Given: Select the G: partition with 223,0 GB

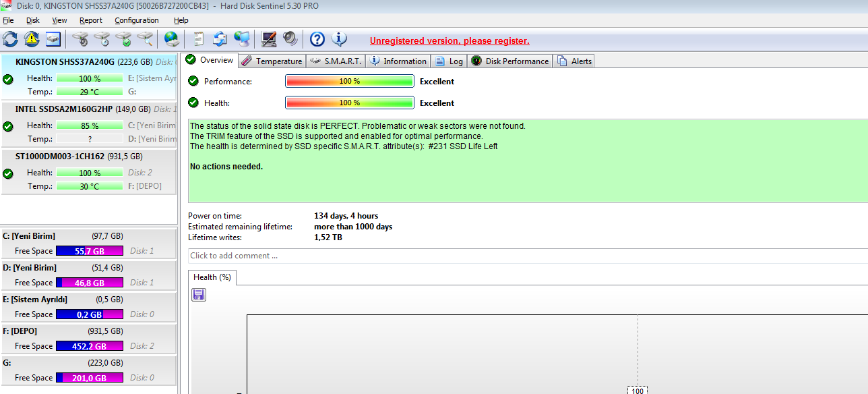Looking at the screenshot, I should tap(88, 370).
